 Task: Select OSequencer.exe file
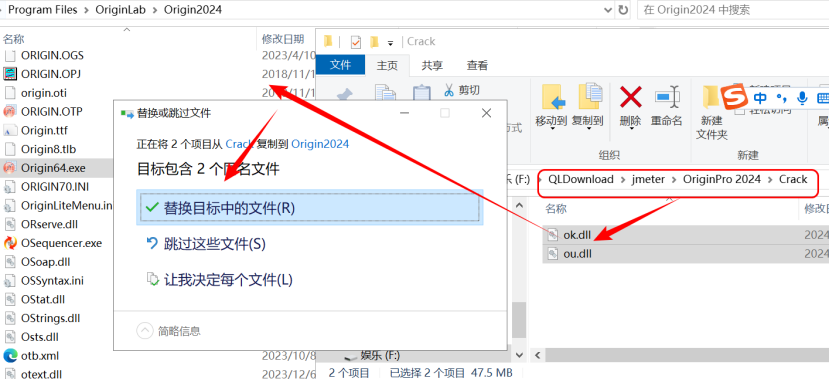click(61, 243)
